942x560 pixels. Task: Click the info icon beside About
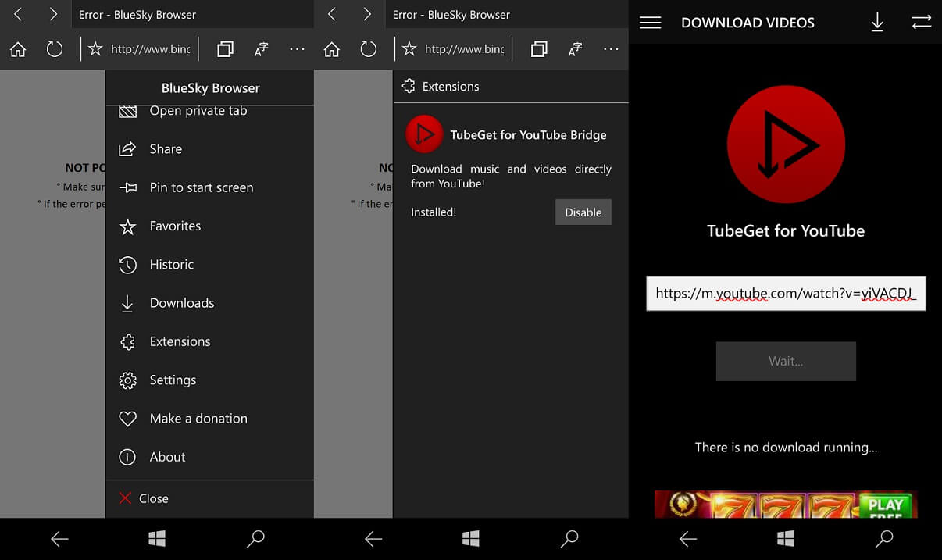127,457
